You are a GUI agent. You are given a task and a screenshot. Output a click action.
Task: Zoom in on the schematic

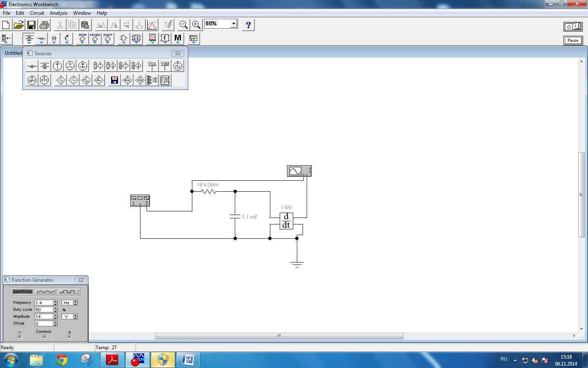[196, 25]
